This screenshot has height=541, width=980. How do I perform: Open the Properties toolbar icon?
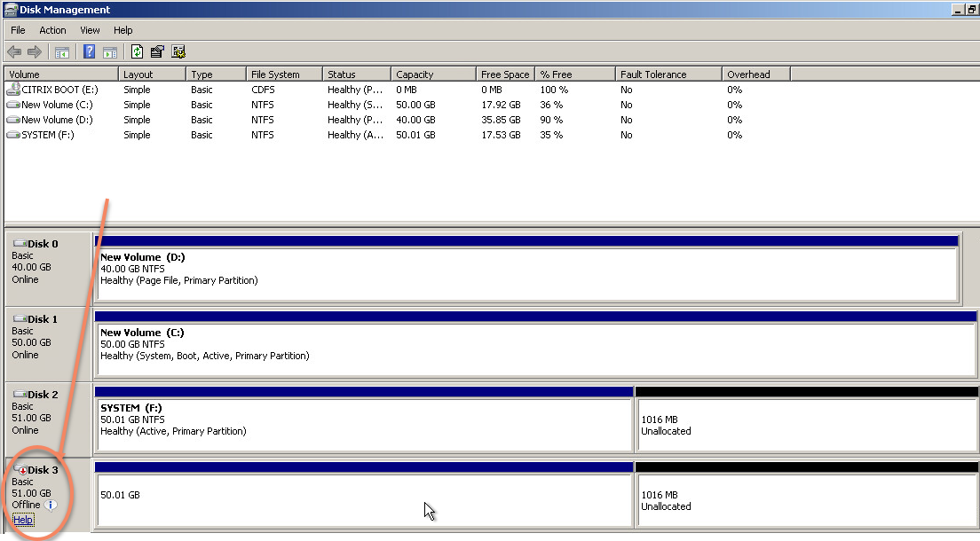[158, 52]
